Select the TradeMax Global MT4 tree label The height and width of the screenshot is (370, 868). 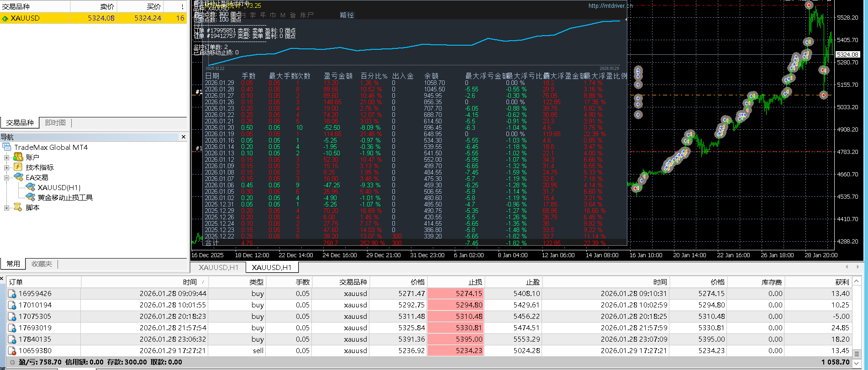click(51, 147)
